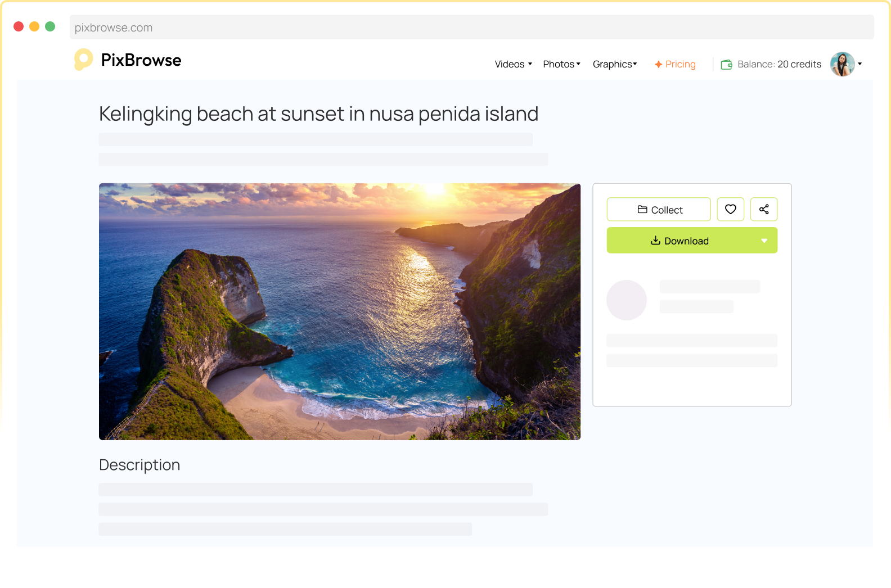
Task: Click the pixbrowse.com address bar
Action: click(x=471, y=28)
